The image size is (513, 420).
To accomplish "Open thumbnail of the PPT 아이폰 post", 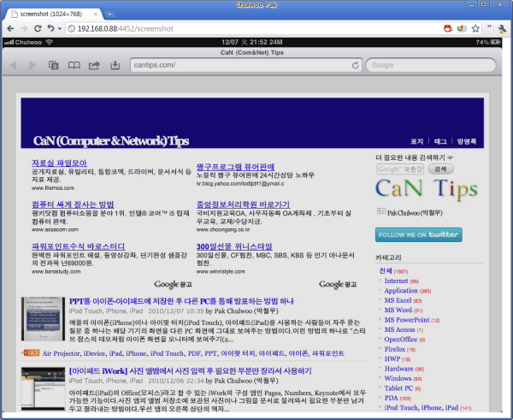I will pos(44,319).
